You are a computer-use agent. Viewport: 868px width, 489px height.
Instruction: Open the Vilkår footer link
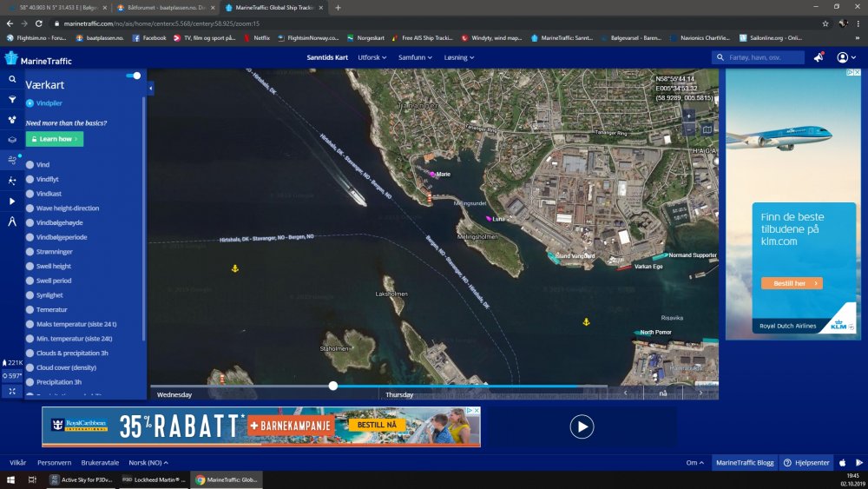pyautogui.click(x=17, y=462)
